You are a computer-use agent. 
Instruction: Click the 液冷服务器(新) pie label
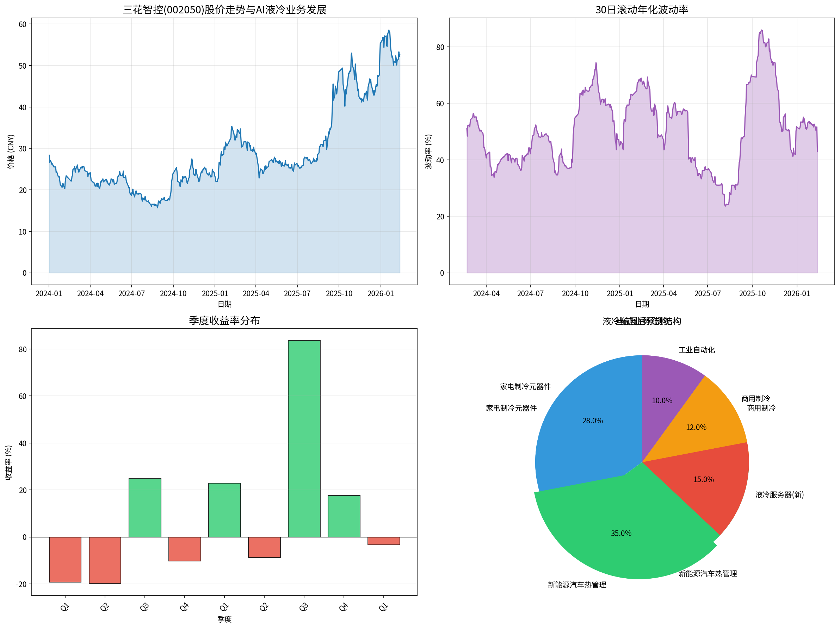click(x=779, y=494)
